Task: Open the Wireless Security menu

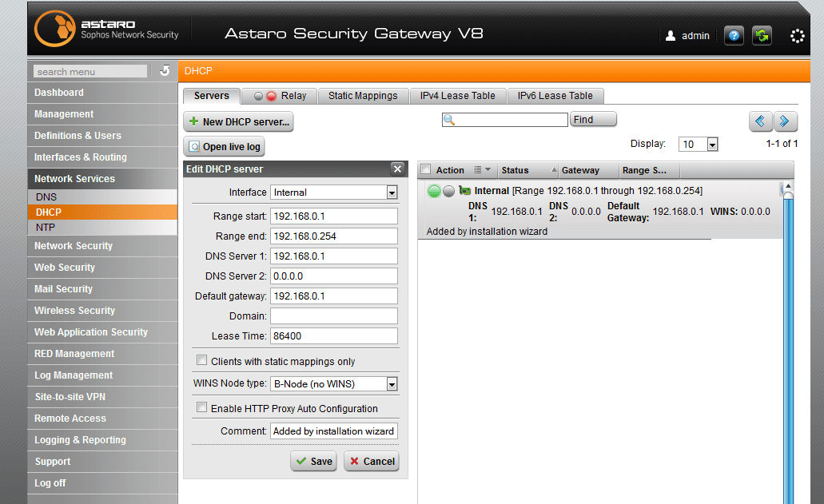Action: (x=102, y=310)
